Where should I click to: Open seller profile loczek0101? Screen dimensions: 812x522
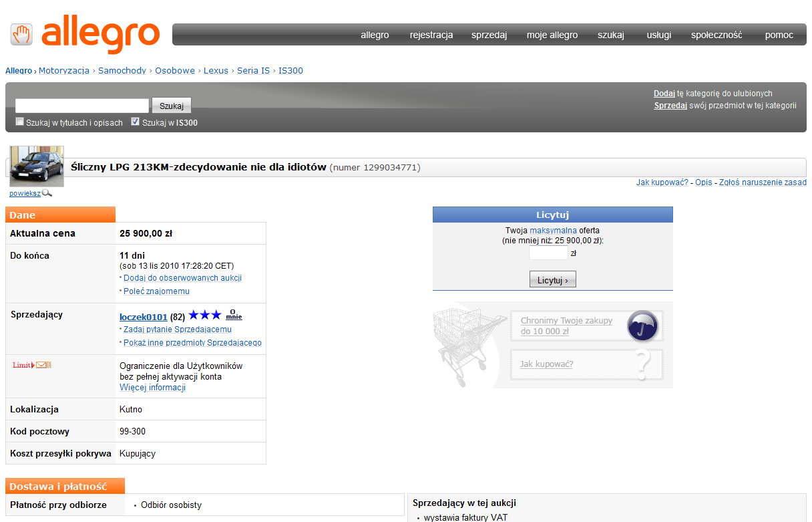click(x=144, y=317)
